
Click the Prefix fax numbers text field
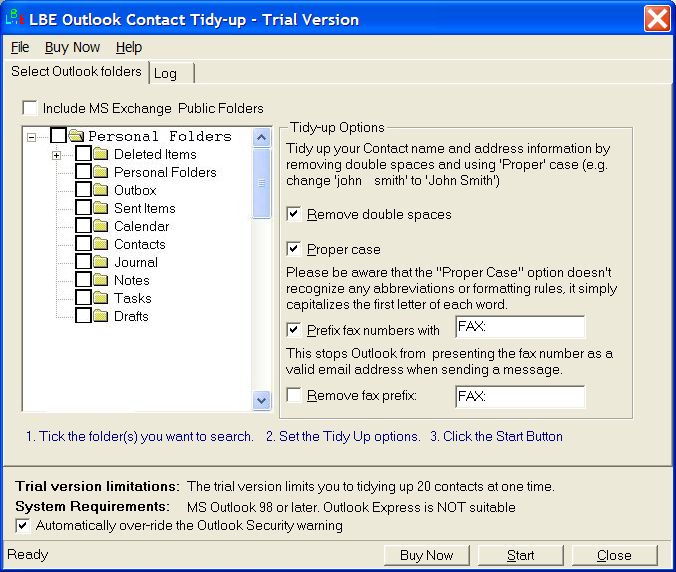click(x=519, y=328)
